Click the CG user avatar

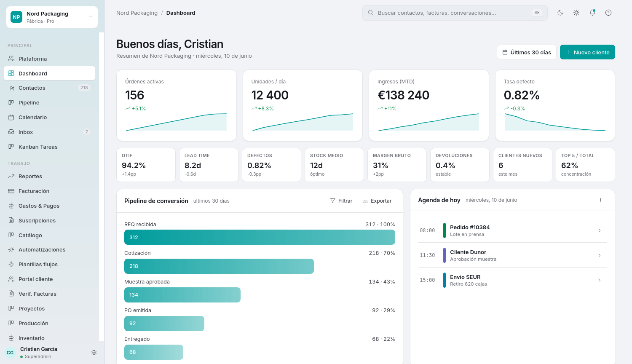coord(10,353)
